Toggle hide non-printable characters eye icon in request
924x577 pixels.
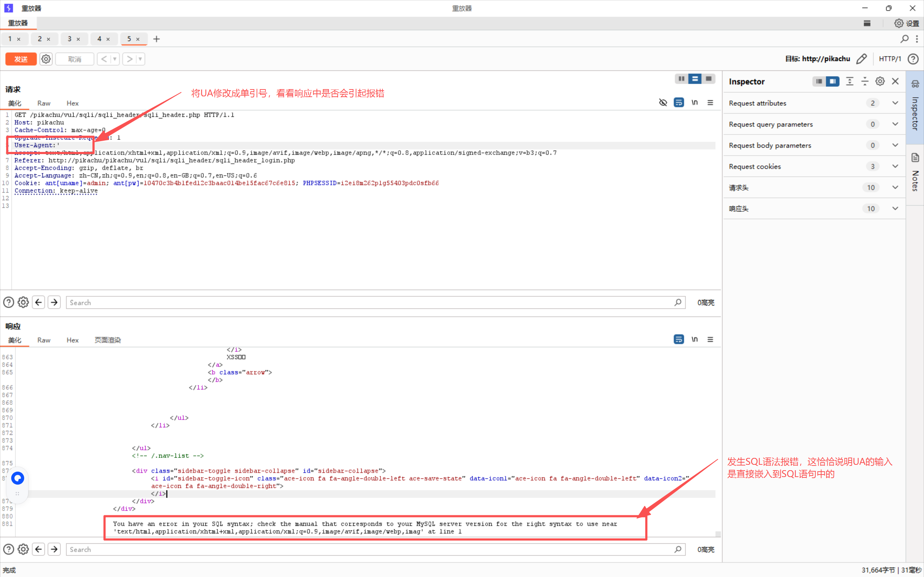pos(663,102)
